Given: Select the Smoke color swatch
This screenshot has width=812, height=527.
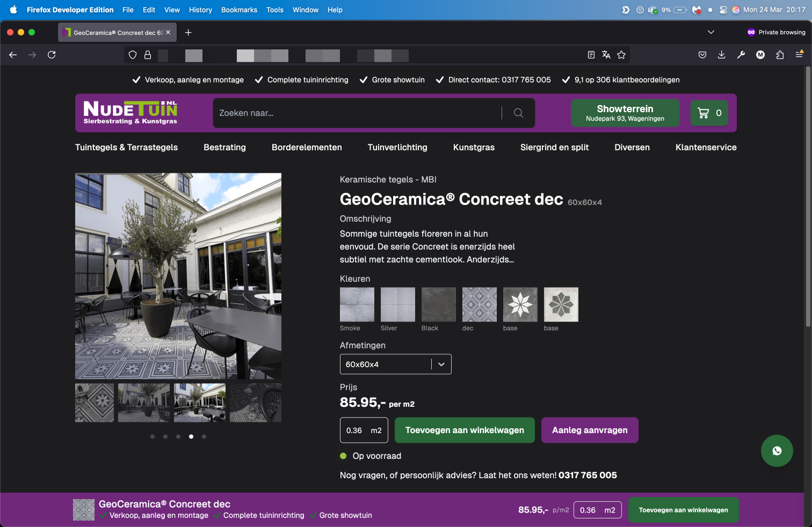Looking at the screenshot, I should tap(357, 304).
